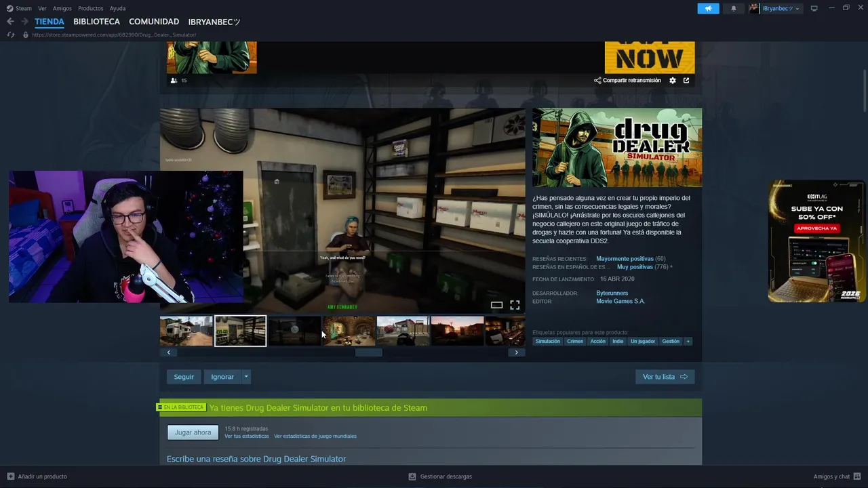Open the Steam menu
Viewport: 868px width, 488px height.
pyautogui.click(x=19, y=8)
